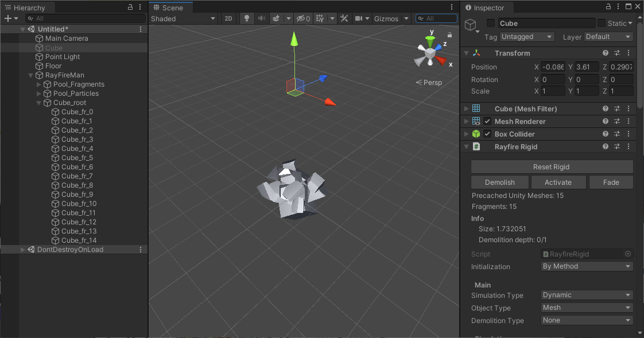Click the Hierarchy plus create icon
This screenshot has height=338, width=644.
tap(8, 18)
